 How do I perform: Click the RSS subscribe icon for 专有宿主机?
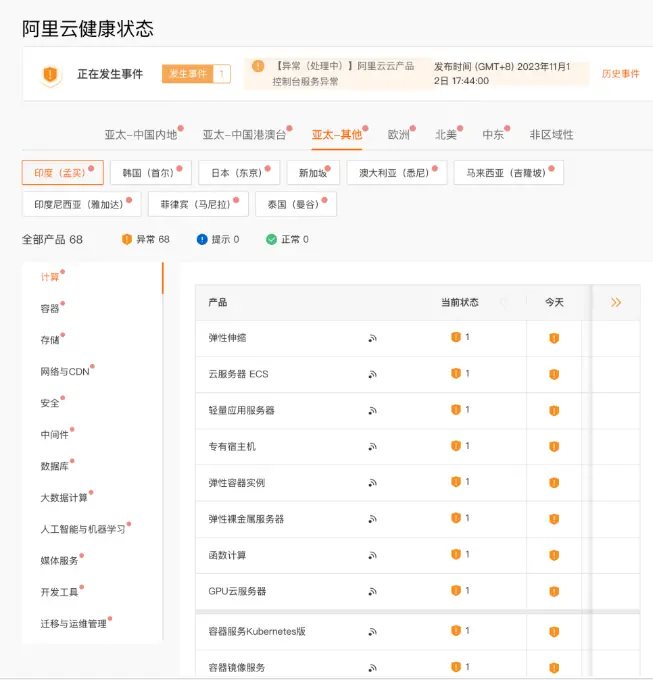coord(372,447)
